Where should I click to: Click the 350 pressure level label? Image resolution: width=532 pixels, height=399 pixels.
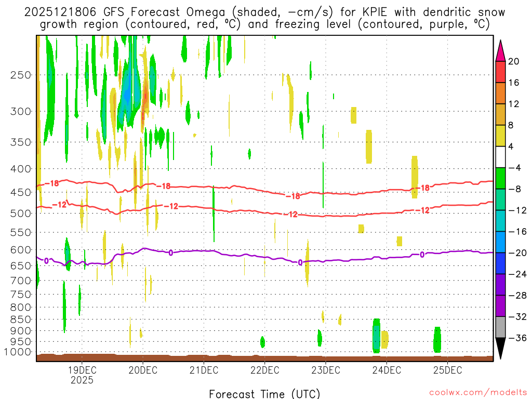[21, 142]
